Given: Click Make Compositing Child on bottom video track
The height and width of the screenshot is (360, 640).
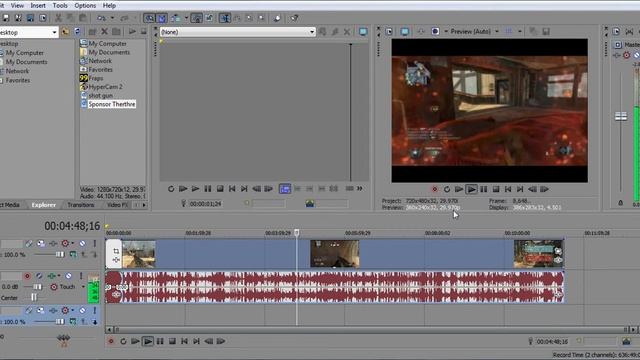Looking at the screenshot, I should pos(94,322).
